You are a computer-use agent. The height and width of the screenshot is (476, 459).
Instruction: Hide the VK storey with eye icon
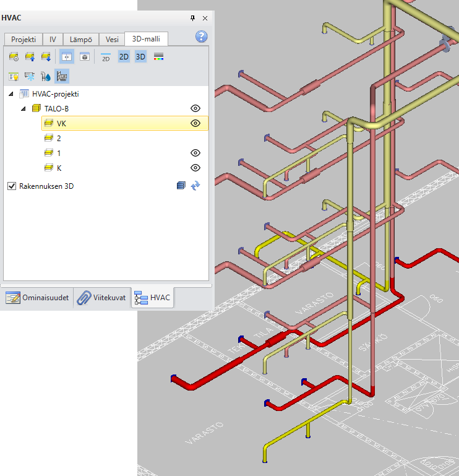coord(195,123)
